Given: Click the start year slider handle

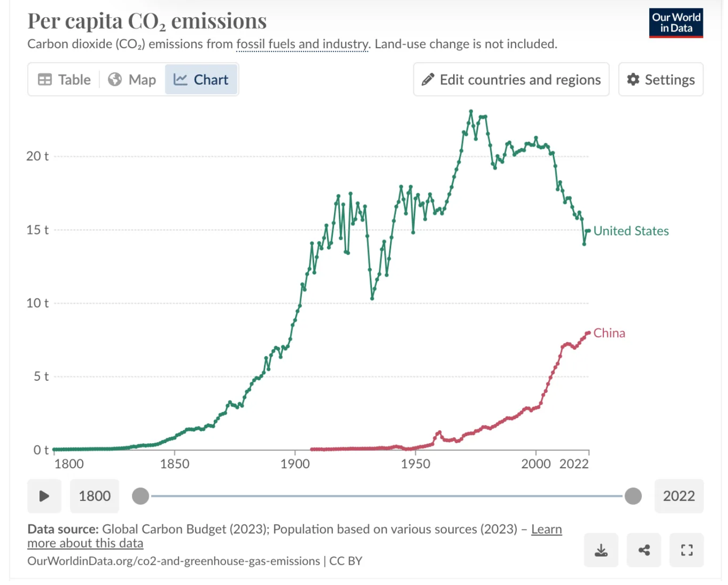Looking at the screenshot, I should click(x=140, y=496).
